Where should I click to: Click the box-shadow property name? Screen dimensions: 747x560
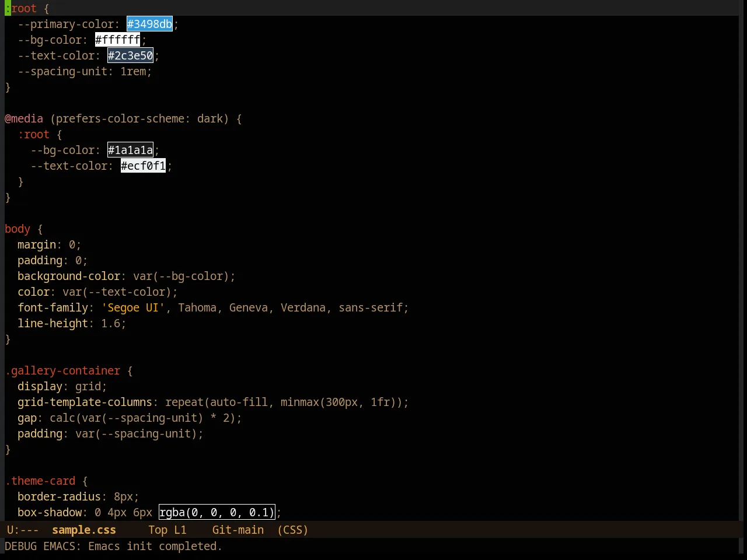click(x=50, y=512)
